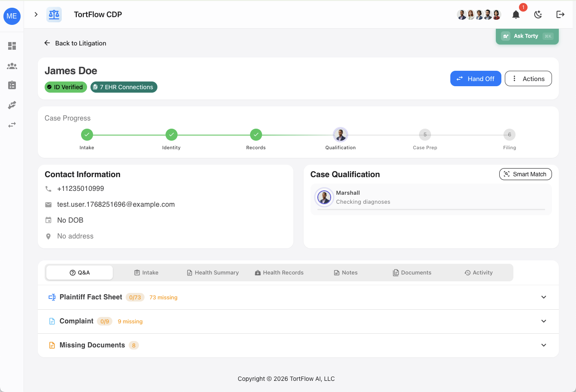Click the Hand Off button
Image resolution: width=576 pixels, height=392 pixels.
[476, 78]
